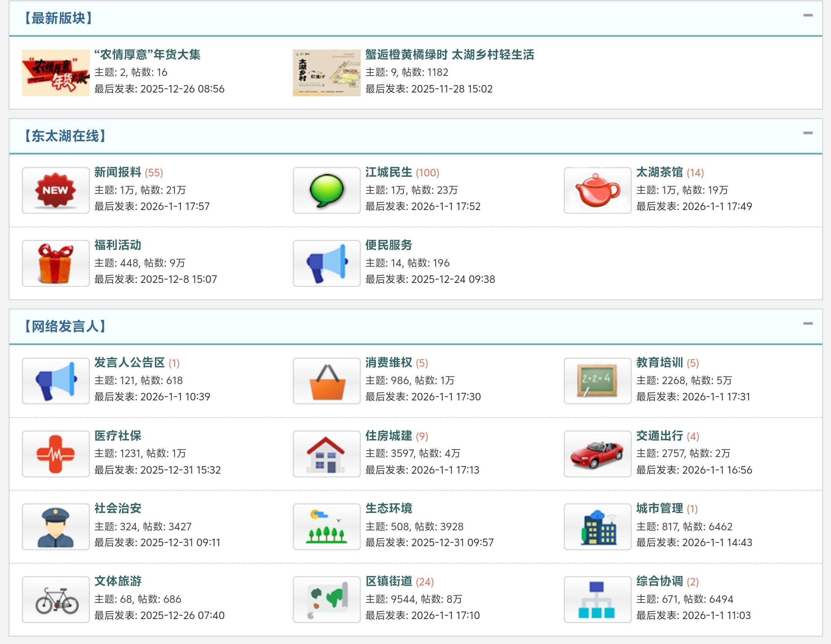831x644 pixels.
Task: Collapse the 网络发言人 section
Action: click(808, 324)
